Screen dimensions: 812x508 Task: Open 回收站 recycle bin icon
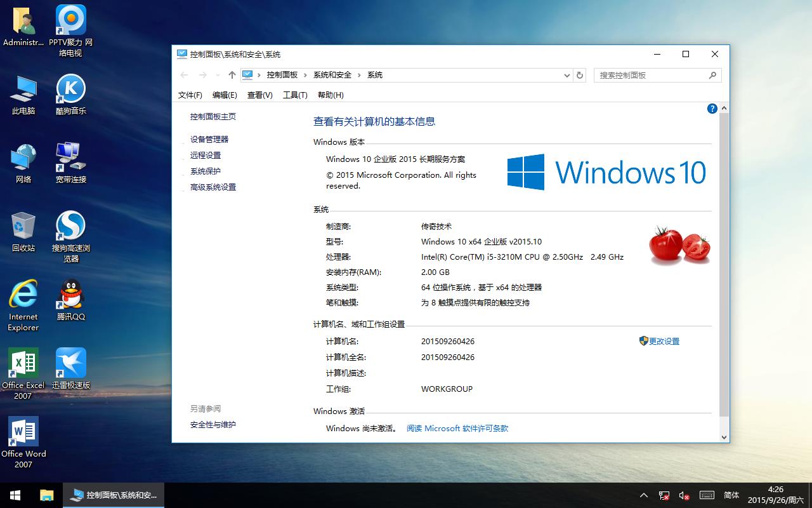[23, 232]
